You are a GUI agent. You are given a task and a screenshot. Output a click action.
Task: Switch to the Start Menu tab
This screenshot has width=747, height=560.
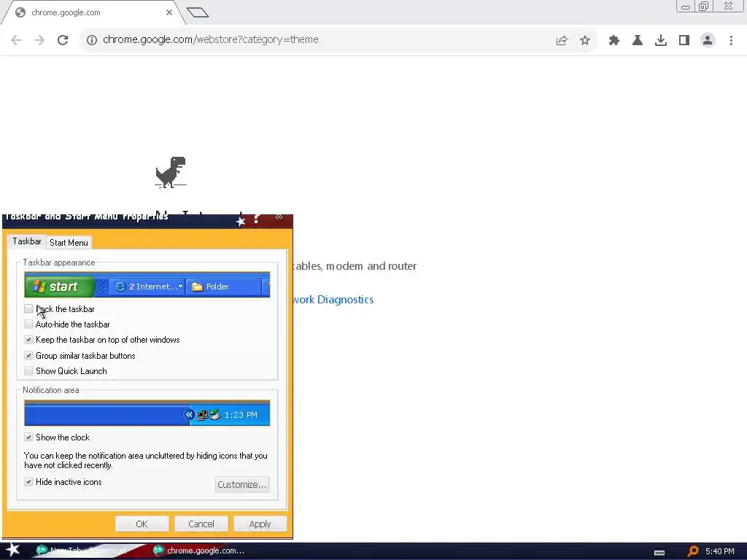click(69, 242)
